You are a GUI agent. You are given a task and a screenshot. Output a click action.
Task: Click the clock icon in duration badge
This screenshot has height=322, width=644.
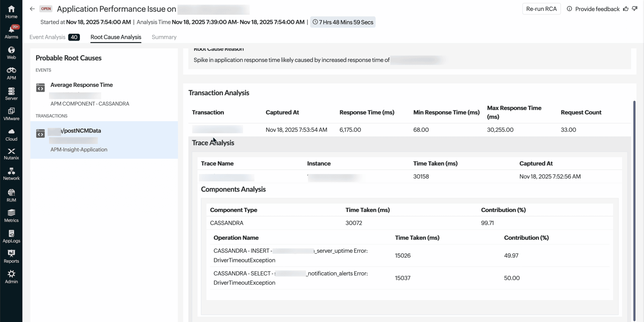315,22
